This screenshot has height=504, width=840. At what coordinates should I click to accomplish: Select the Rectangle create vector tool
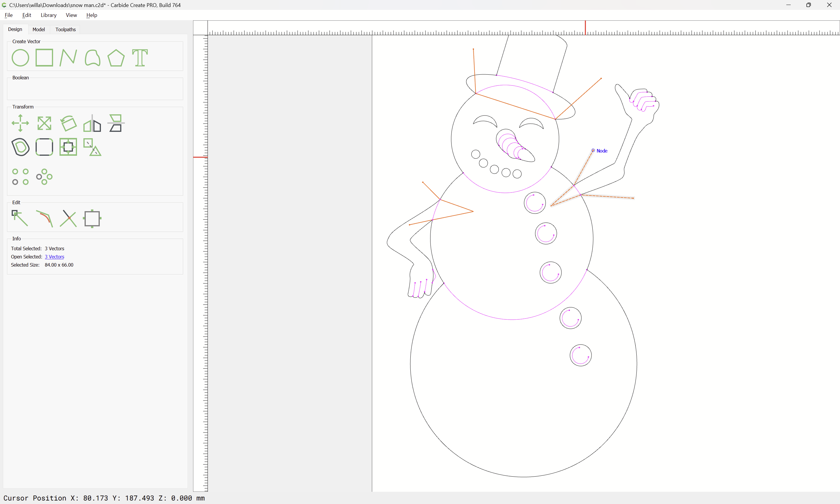coord(44,58)
